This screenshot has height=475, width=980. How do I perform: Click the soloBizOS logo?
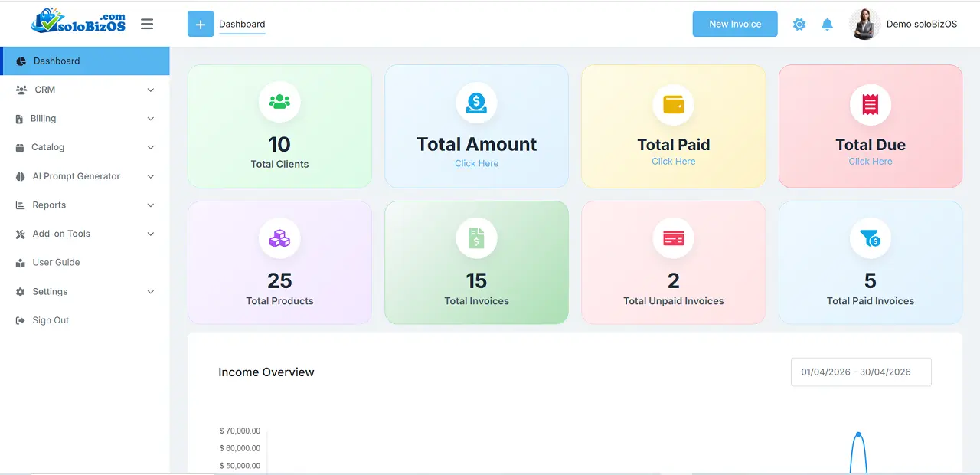click(78, 21)
